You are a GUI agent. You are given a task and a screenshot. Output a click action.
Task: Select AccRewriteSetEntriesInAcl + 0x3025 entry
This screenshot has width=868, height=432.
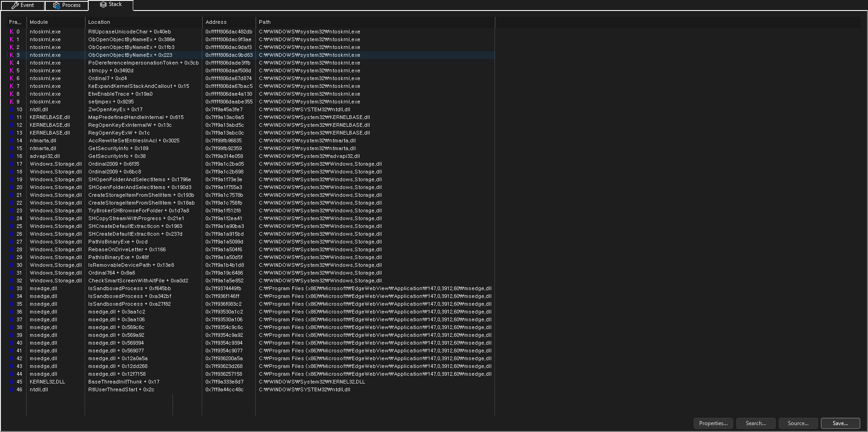[x=134, y=140]
